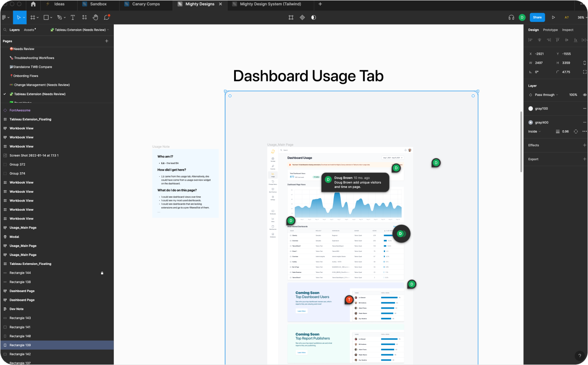This screenshot has width=588, height=365.
Task: Align selection to the right
Action: 548,40
